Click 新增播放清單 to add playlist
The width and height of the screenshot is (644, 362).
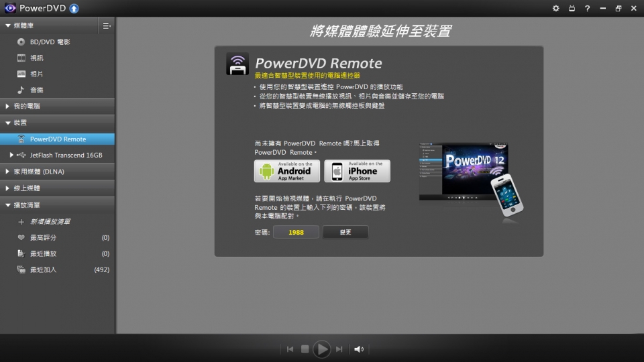(x=50, y=222)
